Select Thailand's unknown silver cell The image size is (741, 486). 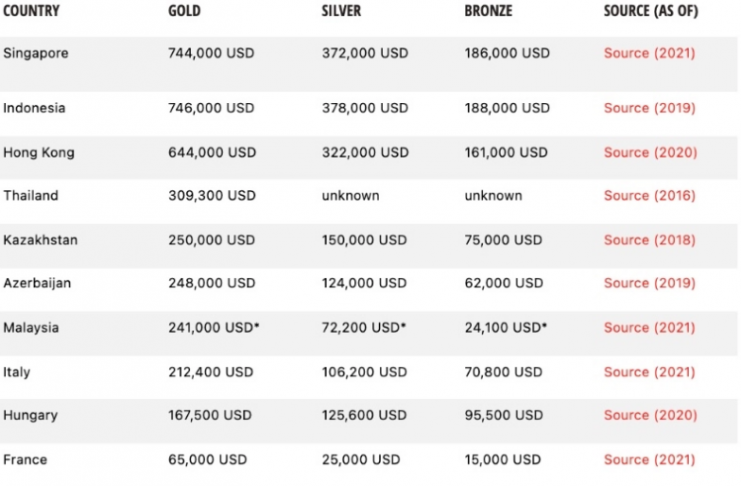click(350, 195)
